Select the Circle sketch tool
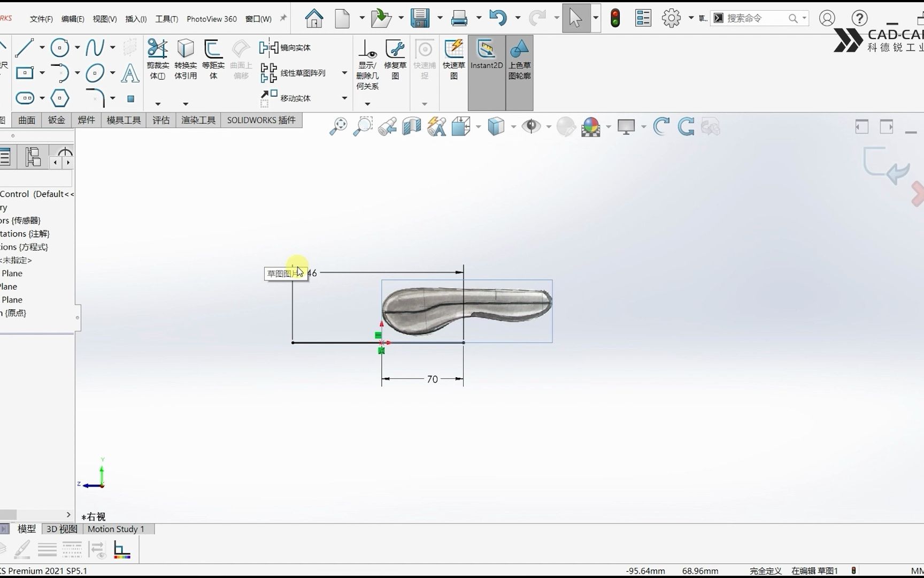The width and height of the screenshot is (924, 578). tap(60, 48)
